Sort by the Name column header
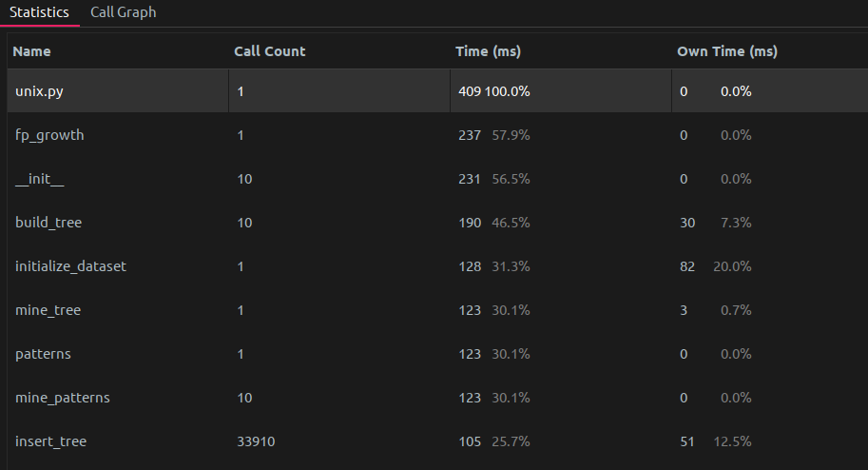 point(31,51)
